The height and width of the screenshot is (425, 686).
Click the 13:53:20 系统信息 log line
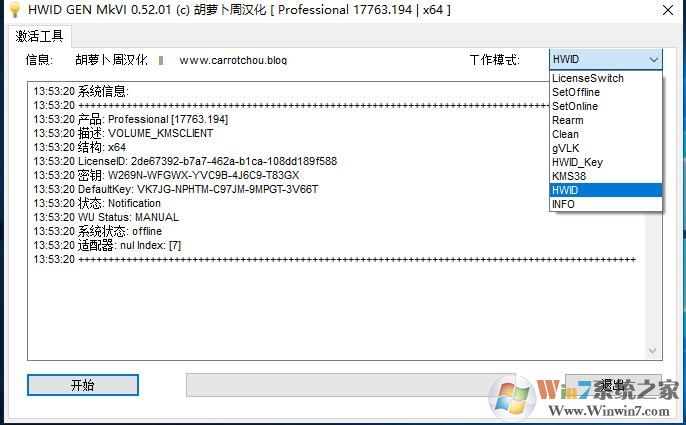click(x=81, y=91)
